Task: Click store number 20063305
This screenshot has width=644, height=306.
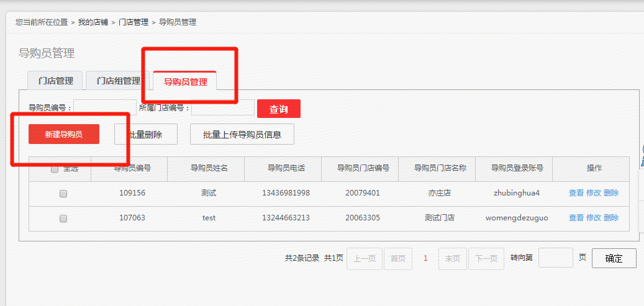Action: [363, 218]
